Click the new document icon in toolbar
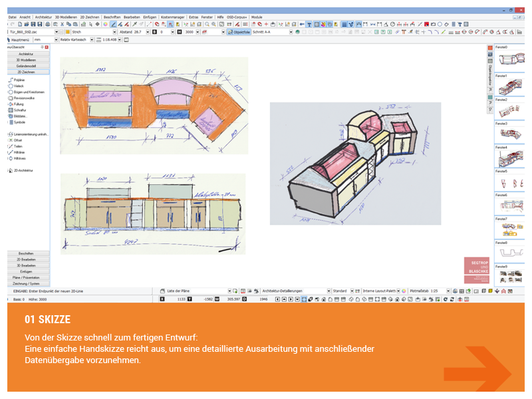 click(x=20, y=24)
